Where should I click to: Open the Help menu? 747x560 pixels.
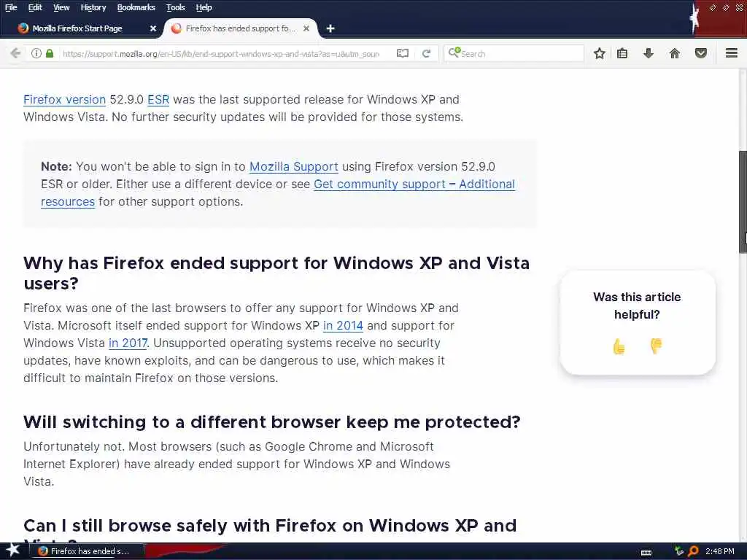(x=204, y=7)
